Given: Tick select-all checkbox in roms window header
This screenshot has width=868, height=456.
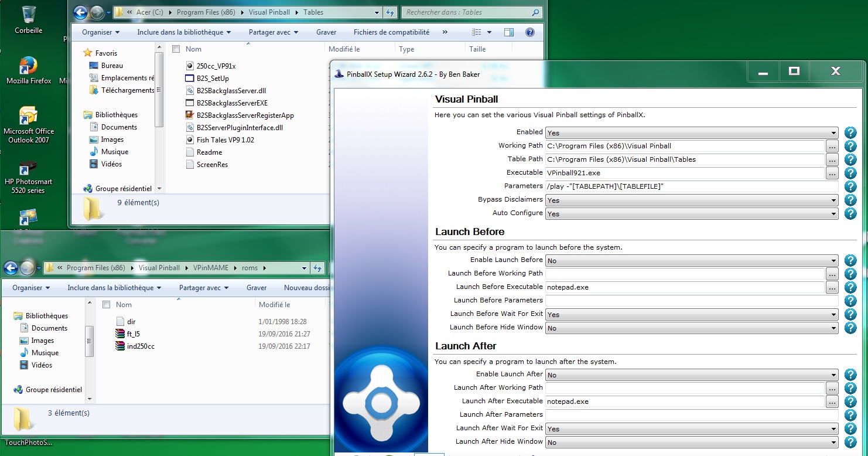Looking at the screenshot, I should [x=107, y=305].
